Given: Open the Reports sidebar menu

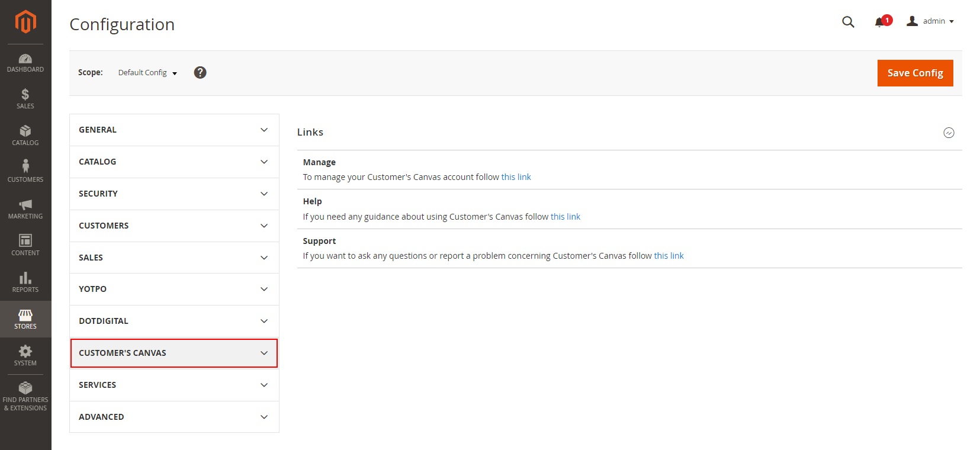Looking at the screenshot, I should coord(25,282).
